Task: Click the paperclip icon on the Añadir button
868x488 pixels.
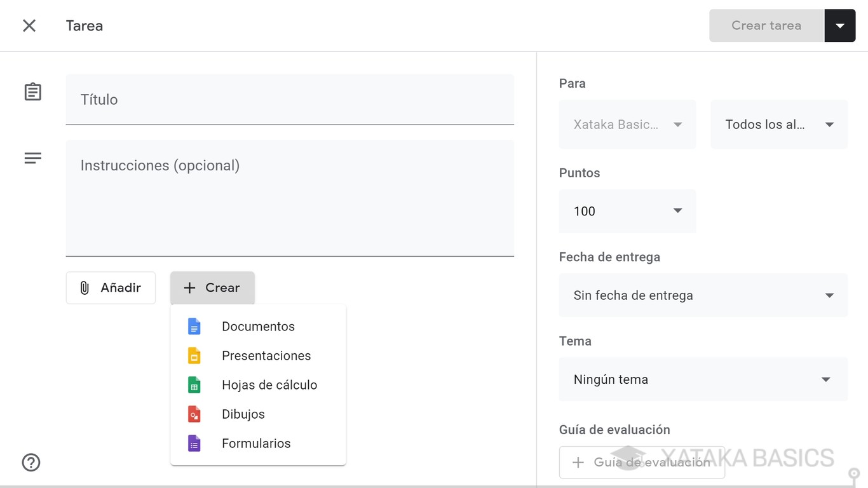Action: (85, 288)
